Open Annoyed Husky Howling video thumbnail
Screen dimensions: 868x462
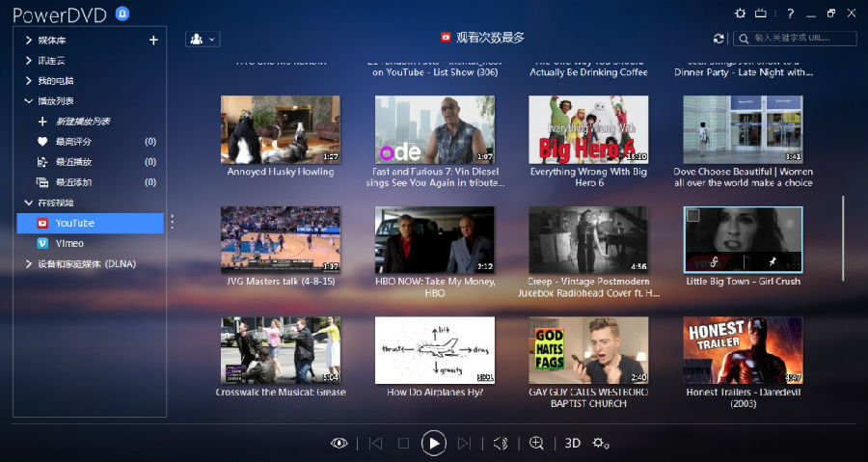click(281, 129)
